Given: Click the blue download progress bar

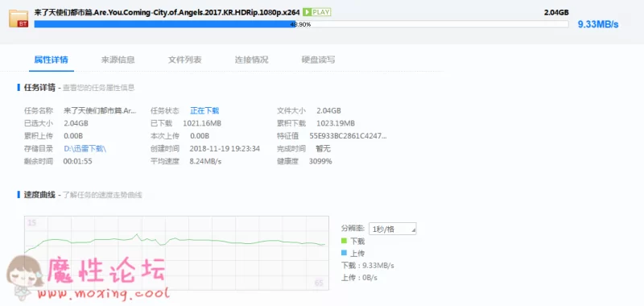Looking at the screenshot, I should point(301,24).
